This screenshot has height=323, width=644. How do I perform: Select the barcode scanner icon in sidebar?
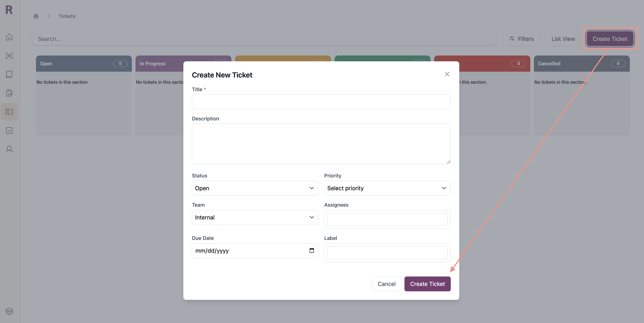pyautogui.click(x=9, y=56)
